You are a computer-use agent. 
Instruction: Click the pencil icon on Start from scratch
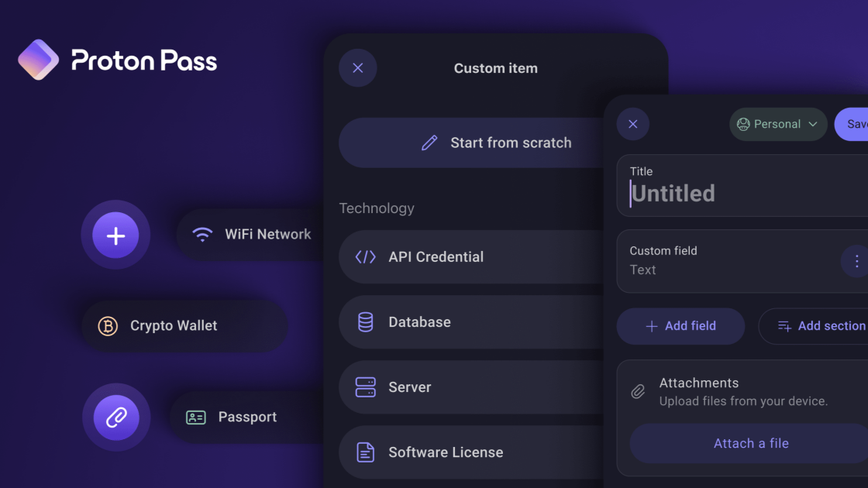pyautogui.click(x=429, y=143)
